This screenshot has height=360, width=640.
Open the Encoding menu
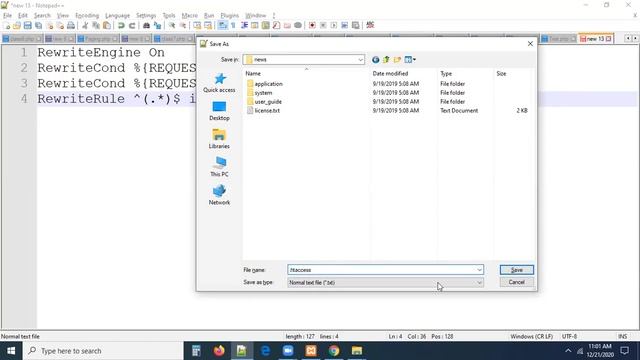click(x=87, y=16)
